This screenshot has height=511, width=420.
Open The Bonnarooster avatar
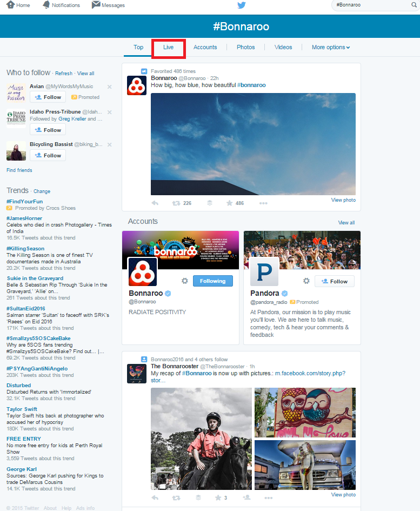137,374
